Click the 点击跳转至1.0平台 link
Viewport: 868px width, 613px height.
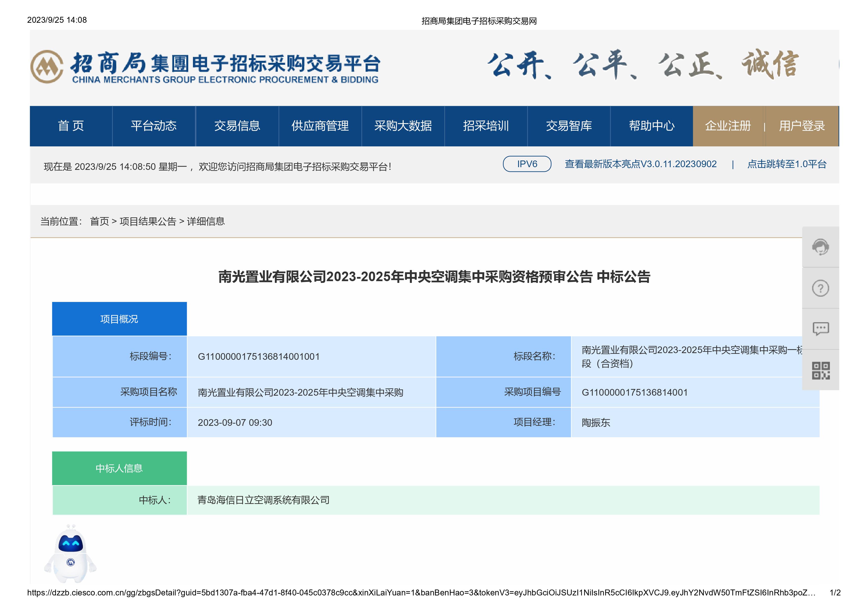(x=787, y=164)
